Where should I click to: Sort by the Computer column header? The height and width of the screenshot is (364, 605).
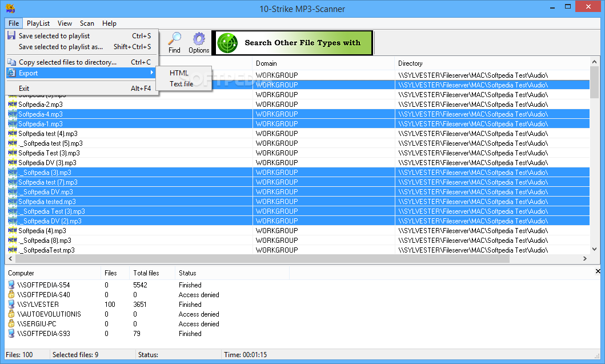click(53, 273)
